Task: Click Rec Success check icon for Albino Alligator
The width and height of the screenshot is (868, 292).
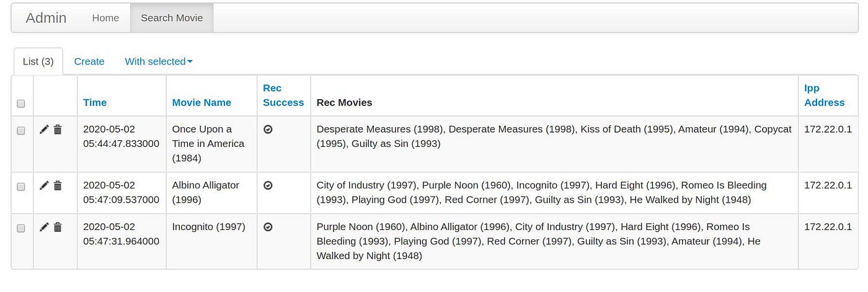Action: coord(268,185)
